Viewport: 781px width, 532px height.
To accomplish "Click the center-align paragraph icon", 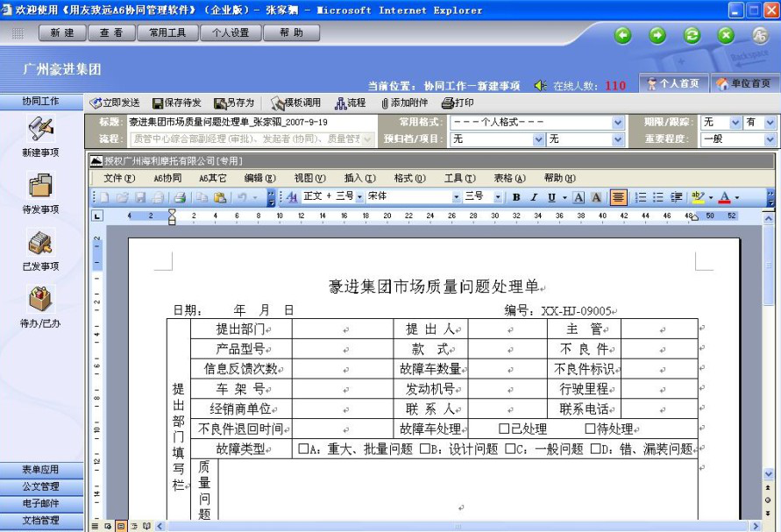I will point(618,197).
